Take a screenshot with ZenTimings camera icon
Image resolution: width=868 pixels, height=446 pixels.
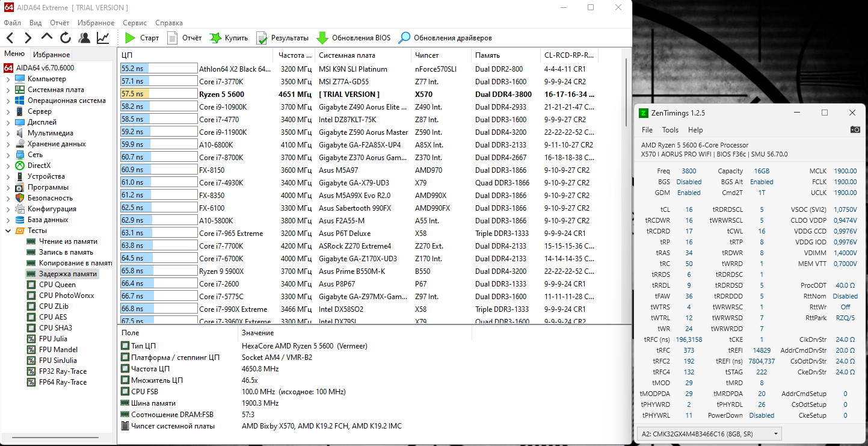(855, 129)
